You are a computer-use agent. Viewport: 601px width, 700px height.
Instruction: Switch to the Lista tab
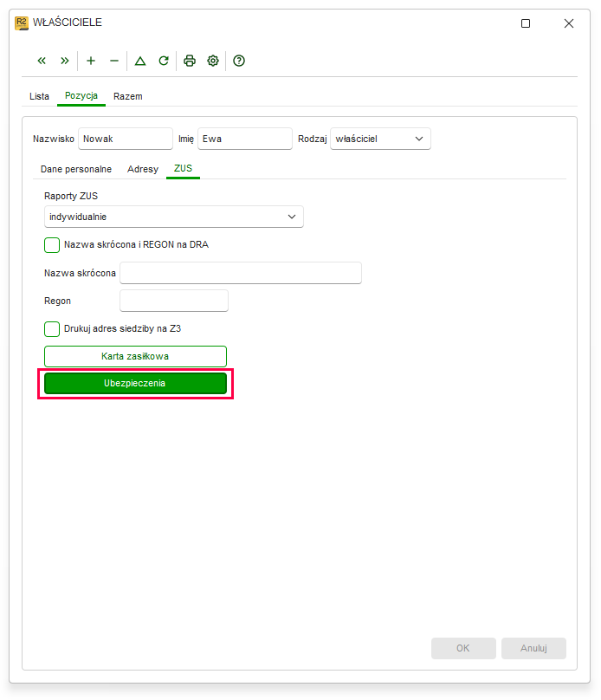point(39,96)
